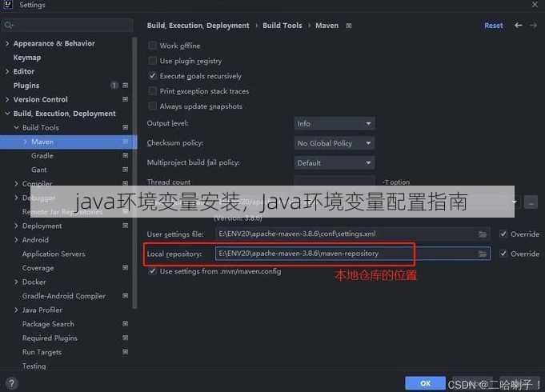The image size is (545, 392).
Task: Click the project-level icon next to Plugins
Action: 126,86
